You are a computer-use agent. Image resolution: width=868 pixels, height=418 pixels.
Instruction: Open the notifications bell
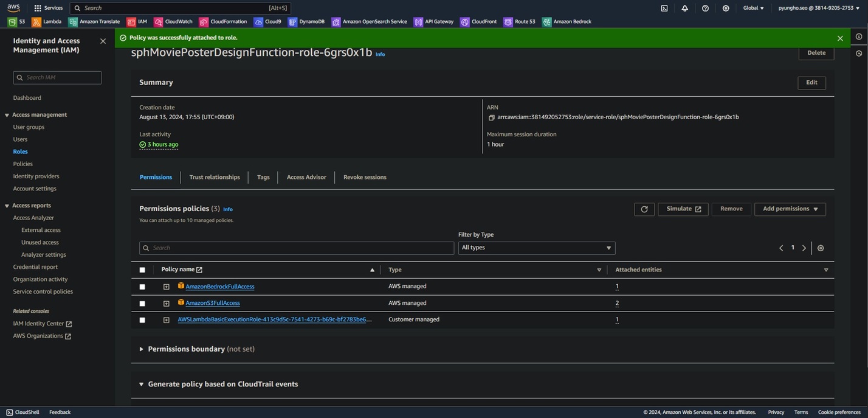[685, 8]
